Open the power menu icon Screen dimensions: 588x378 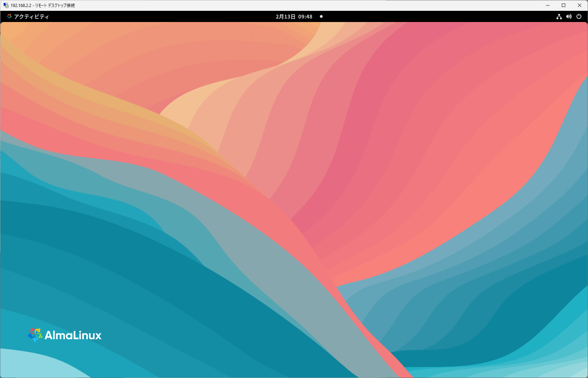click(579, 16)
